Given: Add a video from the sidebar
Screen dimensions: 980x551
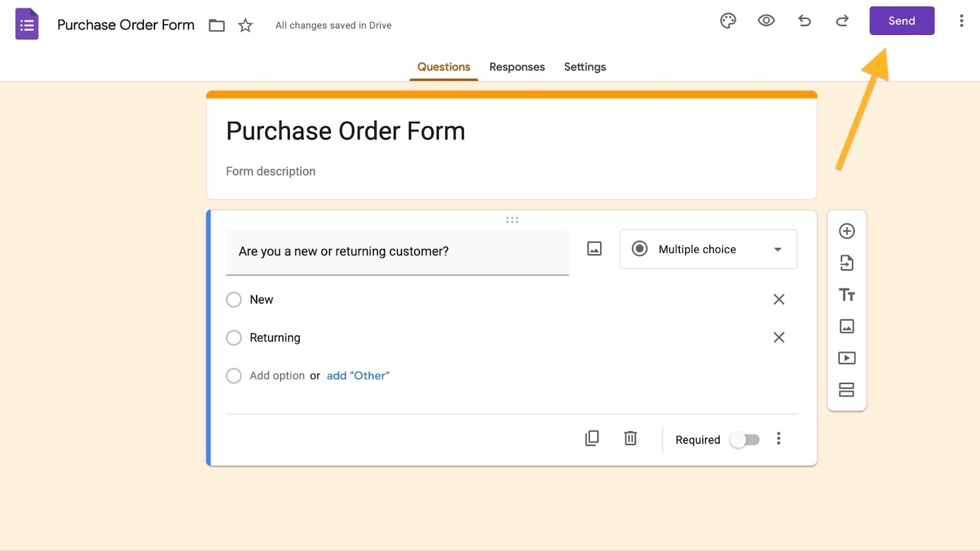Looking at the screenshot, I should [846, 358].
